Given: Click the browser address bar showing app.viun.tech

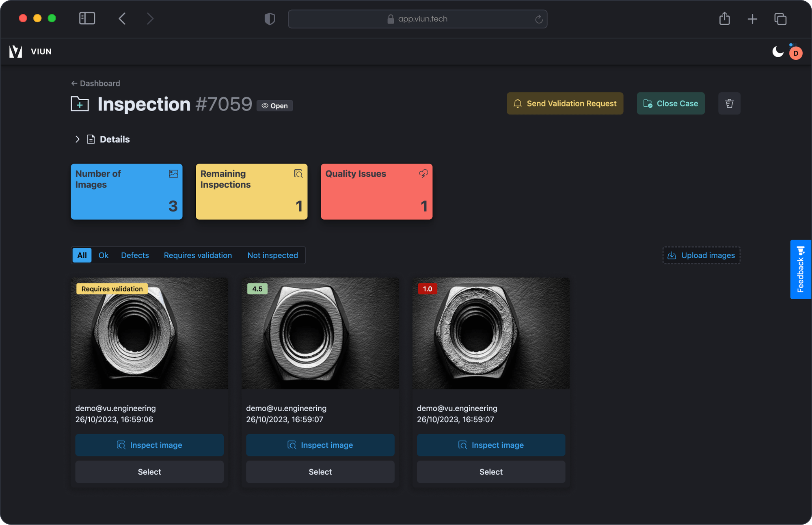Looking at the screenshot, I should pos(417,19).
